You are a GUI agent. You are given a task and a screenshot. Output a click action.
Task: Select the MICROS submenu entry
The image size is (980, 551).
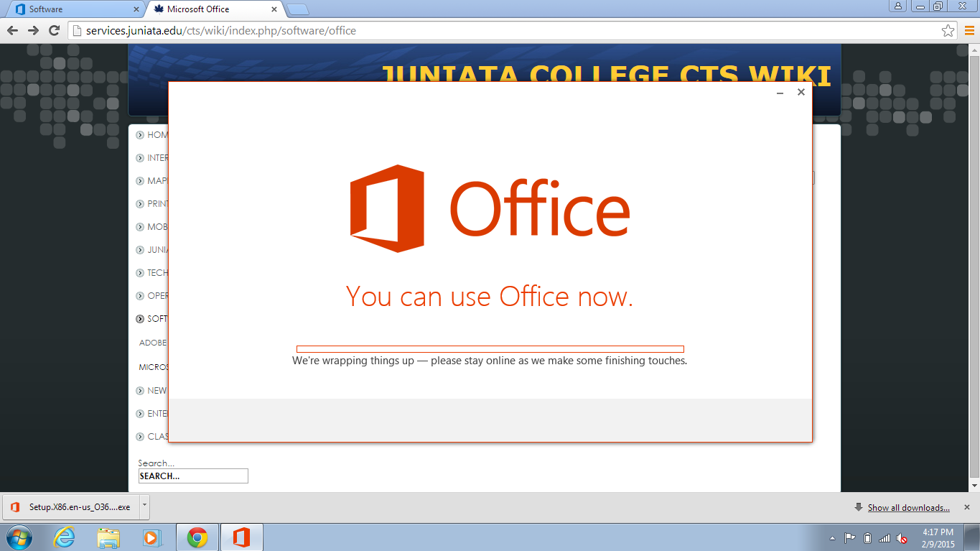153,367
